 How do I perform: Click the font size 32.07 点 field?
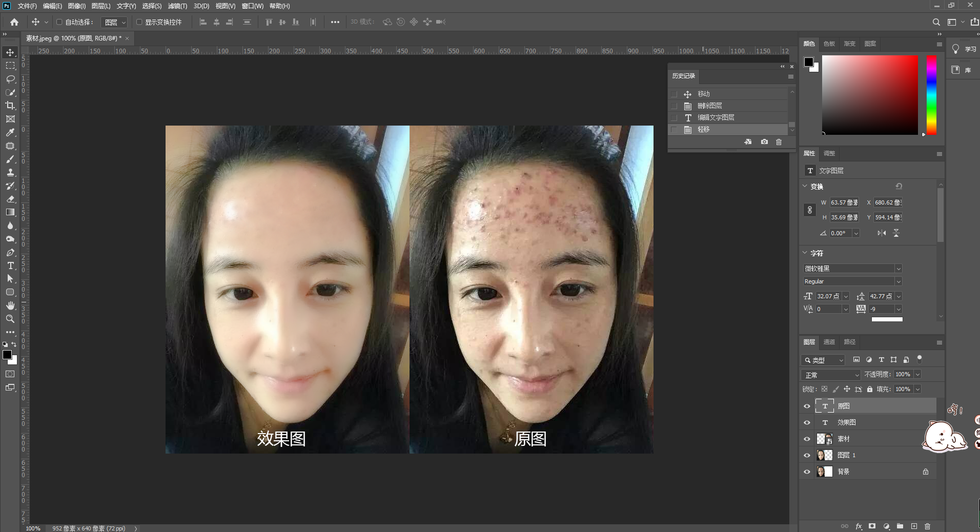(x=828, y=296)
